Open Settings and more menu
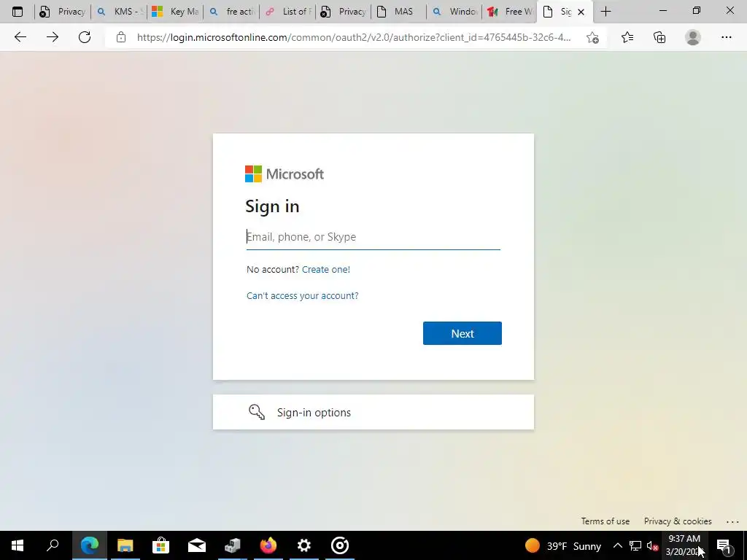Screen dimensions: 747x560 (x=726, y=37)
